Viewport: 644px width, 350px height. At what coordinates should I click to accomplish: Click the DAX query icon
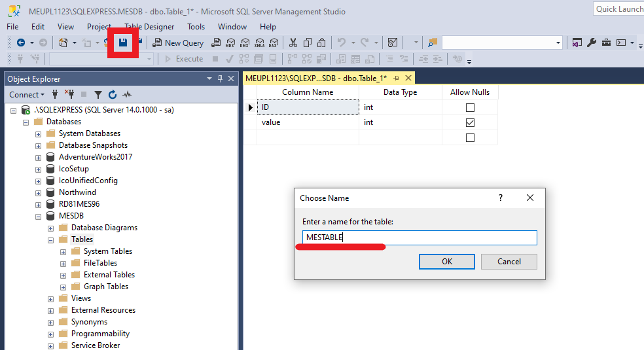click(x=274, y=43)
